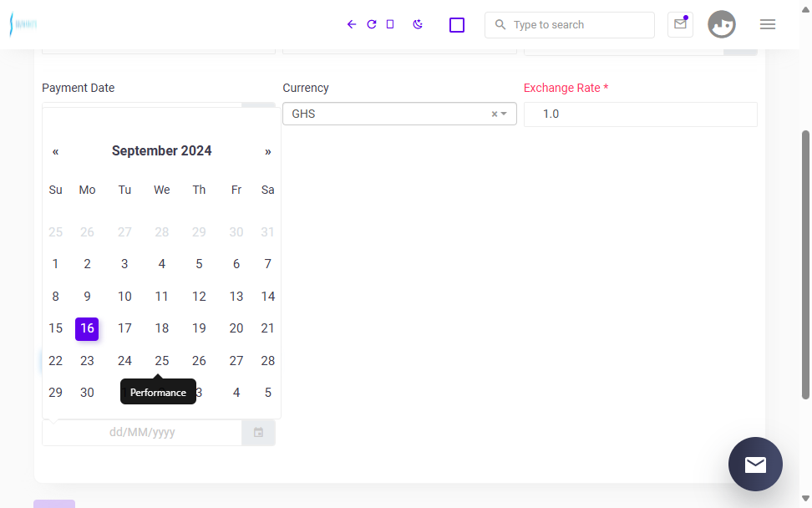Clear the GHS currency selection
Screen dimensions: 812x508
click(x=494, y=114)
